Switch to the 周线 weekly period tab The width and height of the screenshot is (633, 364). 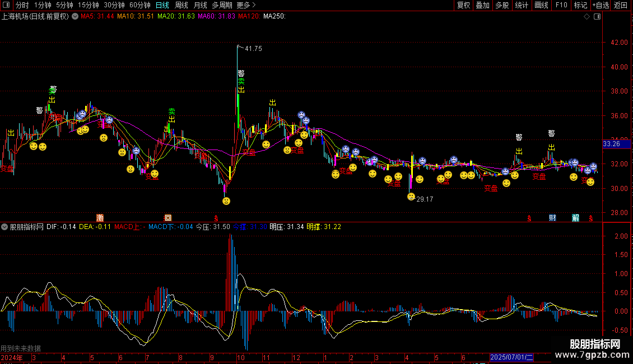pos(181,5)
